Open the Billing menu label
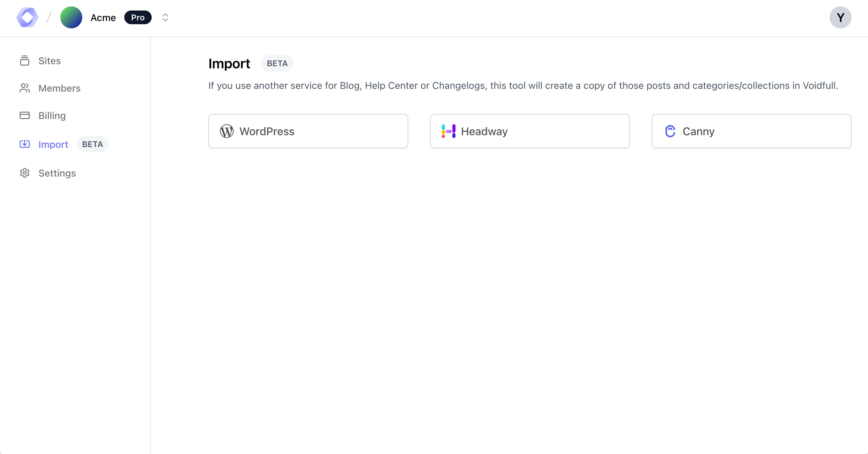The image size is (868, 454). pyautogui.click(x=52, y=116)
